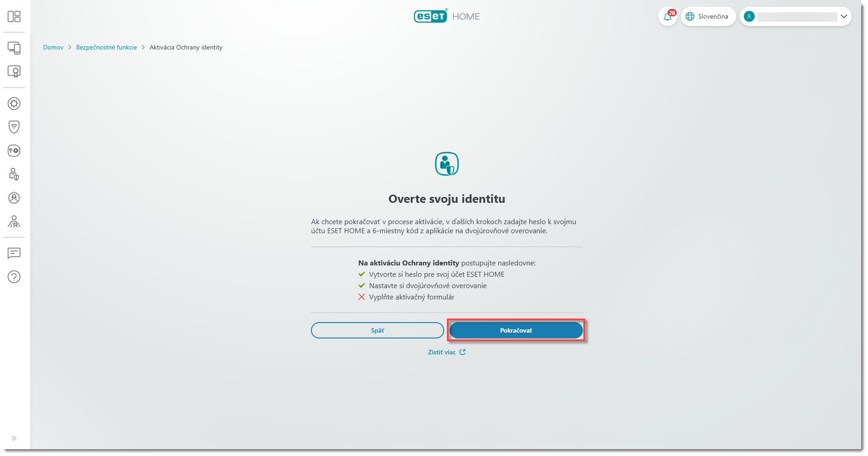The width and height of the screenshot is (868, 456).
Task: Open the notifications bell with 28 badge
Action: (x=668, y=17)
